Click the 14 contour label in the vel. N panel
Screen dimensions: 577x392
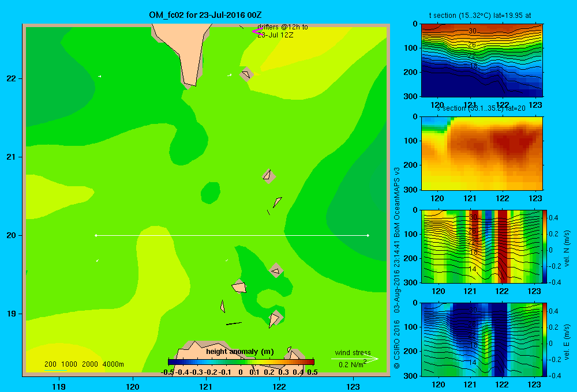[473, 269]
